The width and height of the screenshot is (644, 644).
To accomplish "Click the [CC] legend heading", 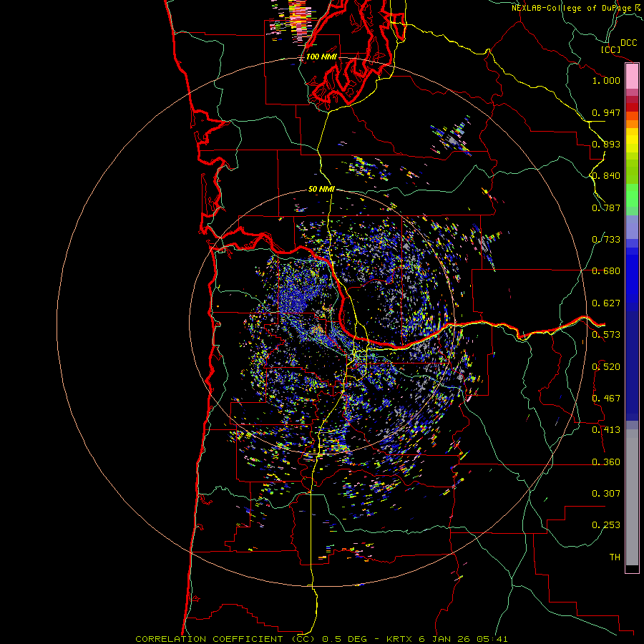I will click(x=610, y=49).
